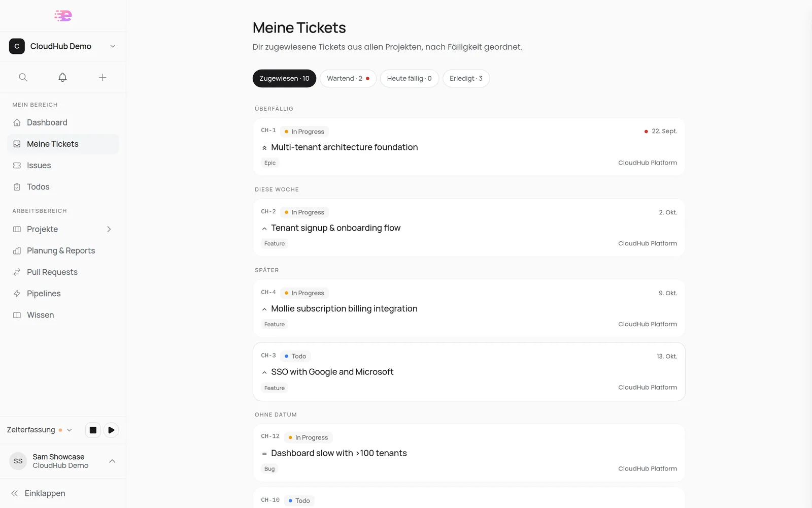Start the time tracking timer
The image size is (812, 508).
coord(111,430)
